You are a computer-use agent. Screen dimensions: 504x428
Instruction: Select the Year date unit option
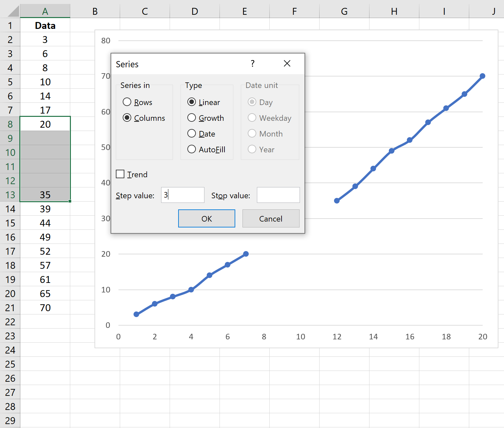pos(252,149)
